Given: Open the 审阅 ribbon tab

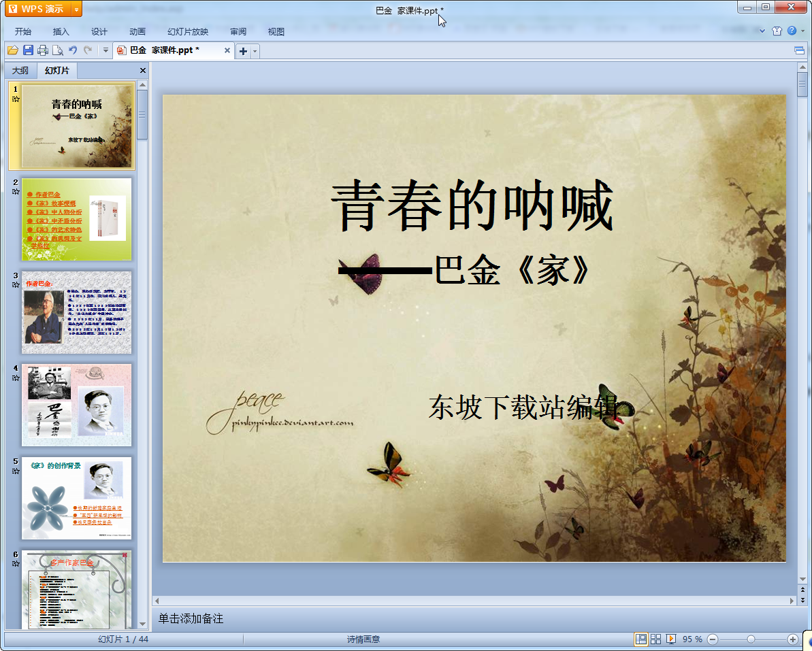Looking at the screenshot, I should (238, 31).
